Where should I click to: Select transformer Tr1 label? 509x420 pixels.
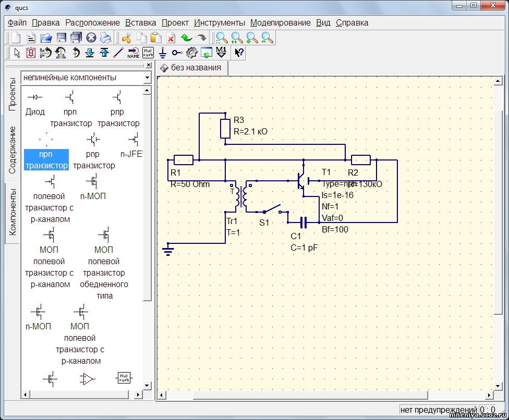(x=232, y=221)
